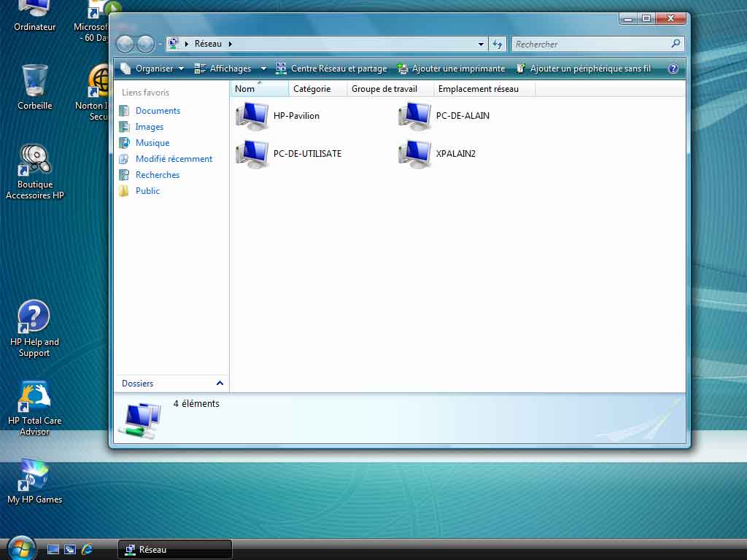
Task: Click the help question mark icon
Action: [673, 69]
